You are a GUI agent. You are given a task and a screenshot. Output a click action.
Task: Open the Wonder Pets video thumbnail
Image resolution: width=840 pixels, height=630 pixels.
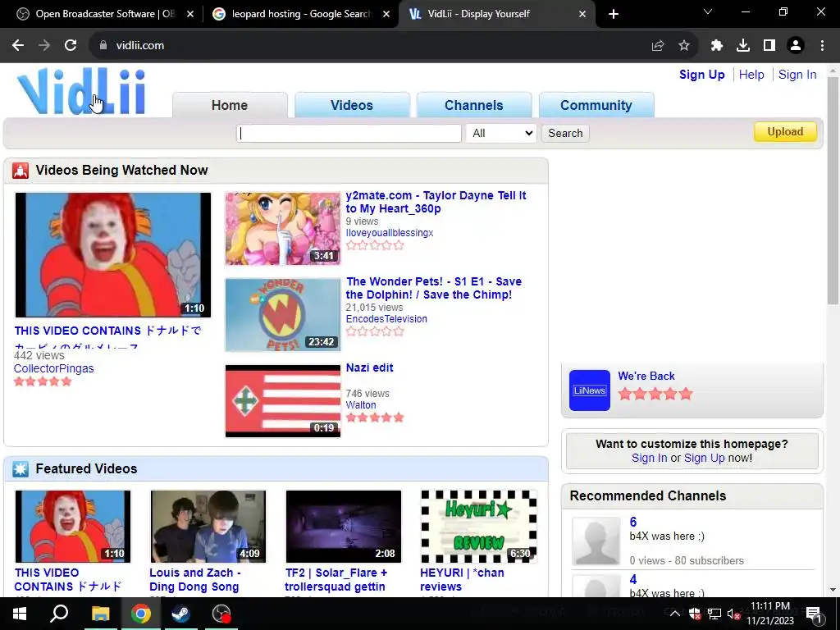pos(283,315)
